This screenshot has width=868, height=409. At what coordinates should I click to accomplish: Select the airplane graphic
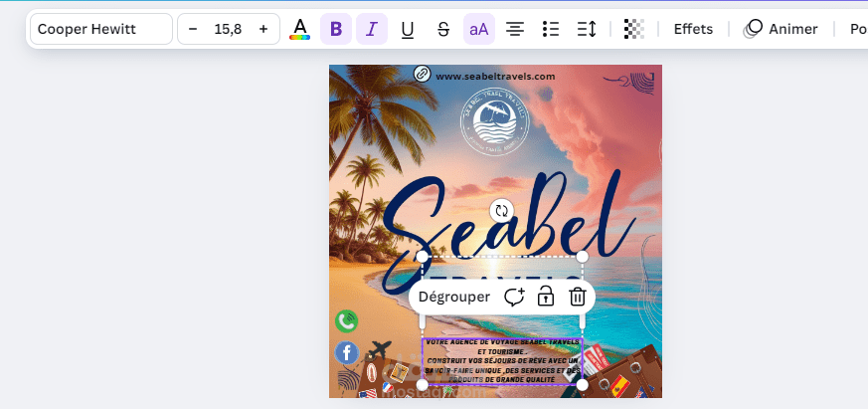point(378,351)
